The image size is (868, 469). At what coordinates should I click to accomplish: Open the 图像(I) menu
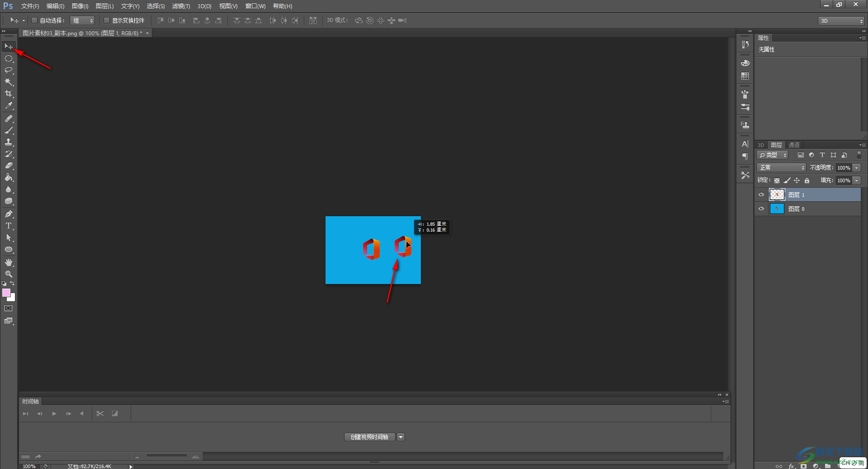point(80,6)
